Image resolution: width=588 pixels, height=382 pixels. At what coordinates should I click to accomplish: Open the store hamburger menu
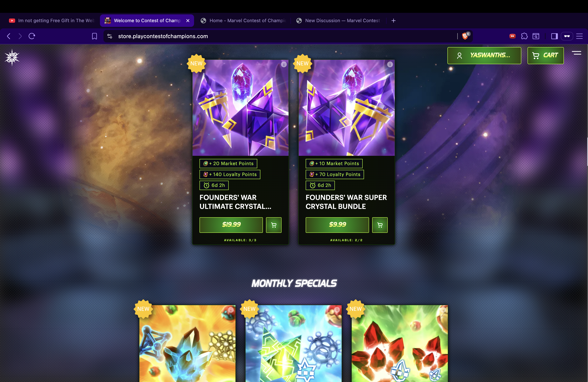(x=577, y=53)
